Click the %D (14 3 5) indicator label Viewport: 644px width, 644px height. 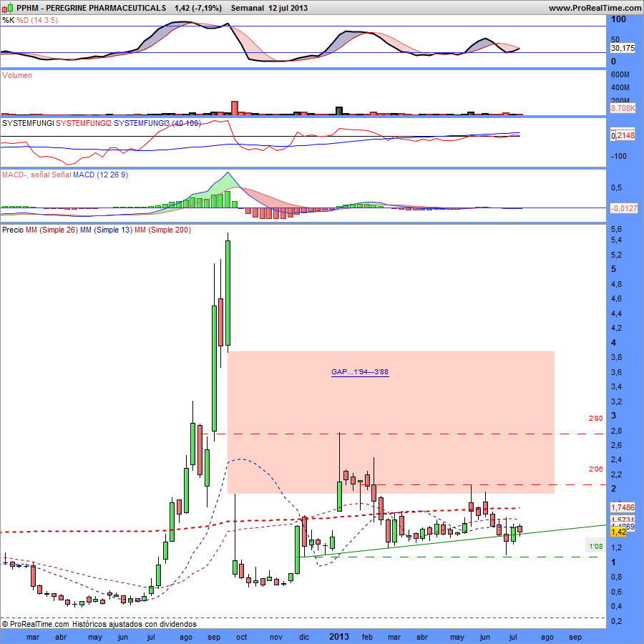tap(37, 20)
